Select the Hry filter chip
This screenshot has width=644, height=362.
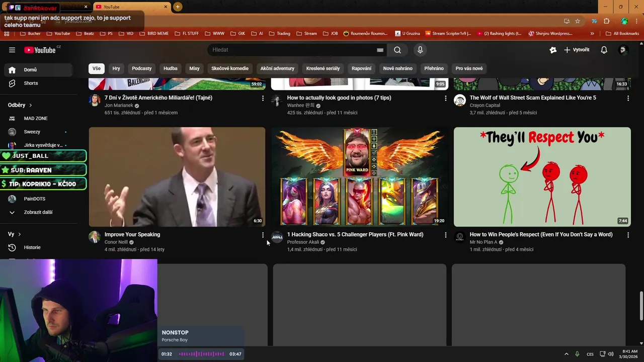[x=116, y=68]
